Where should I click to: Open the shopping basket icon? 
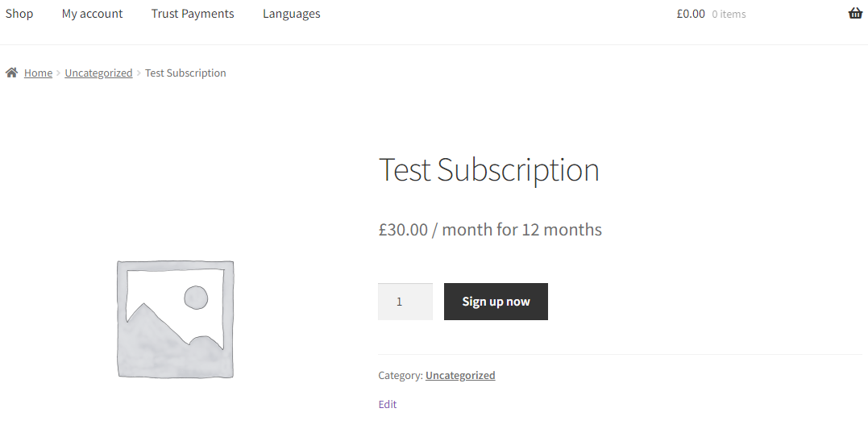[855, 13]
